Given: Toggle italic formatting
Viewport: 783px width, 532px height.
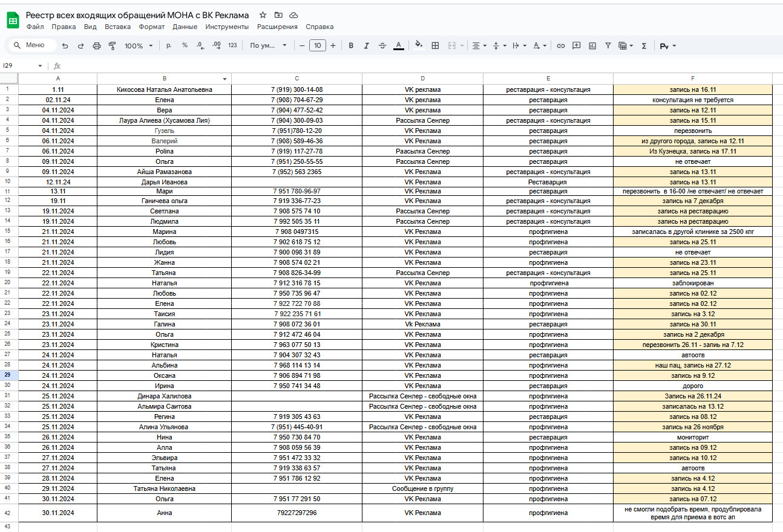Looking at the screenshot, I should (x=366, y=45).
